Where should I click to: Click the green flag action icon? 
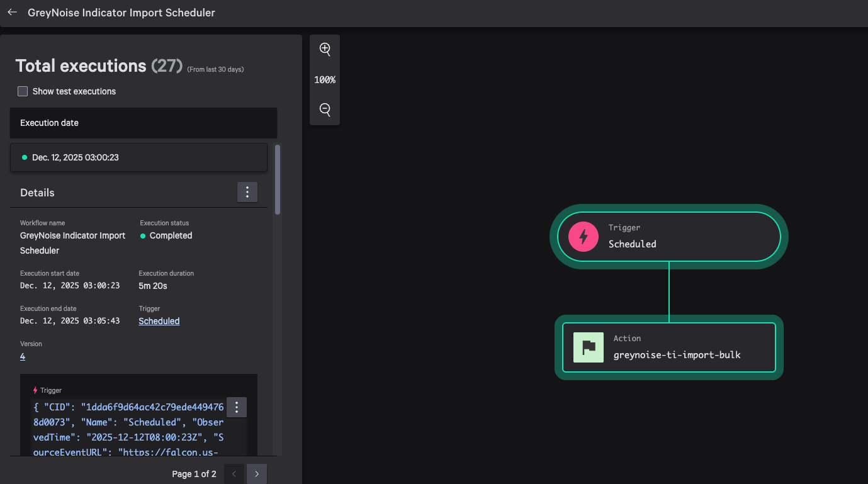point(589,347)
